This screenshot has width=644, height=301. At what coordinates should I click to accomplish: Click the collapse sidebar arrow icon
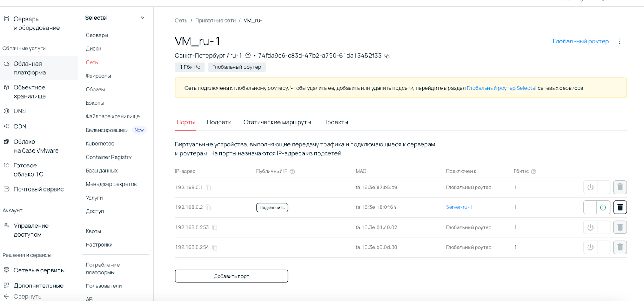[6, 296]
